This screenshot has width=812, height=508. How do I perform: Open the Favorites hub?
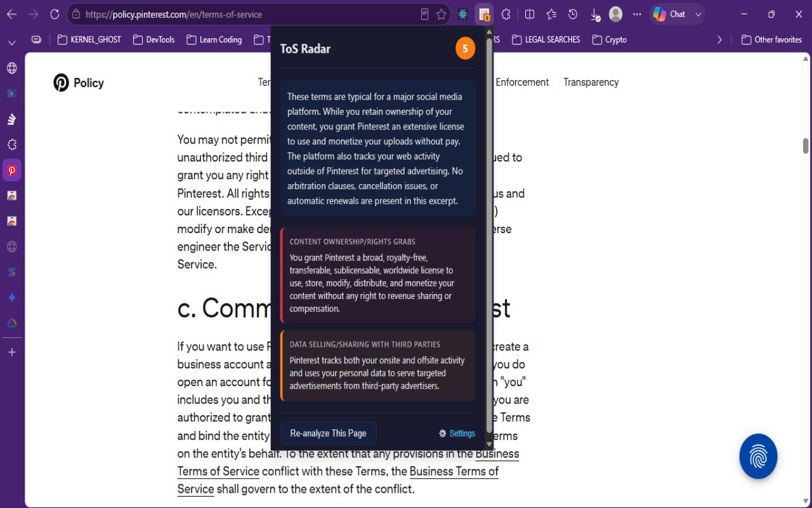tap(551, 14)
